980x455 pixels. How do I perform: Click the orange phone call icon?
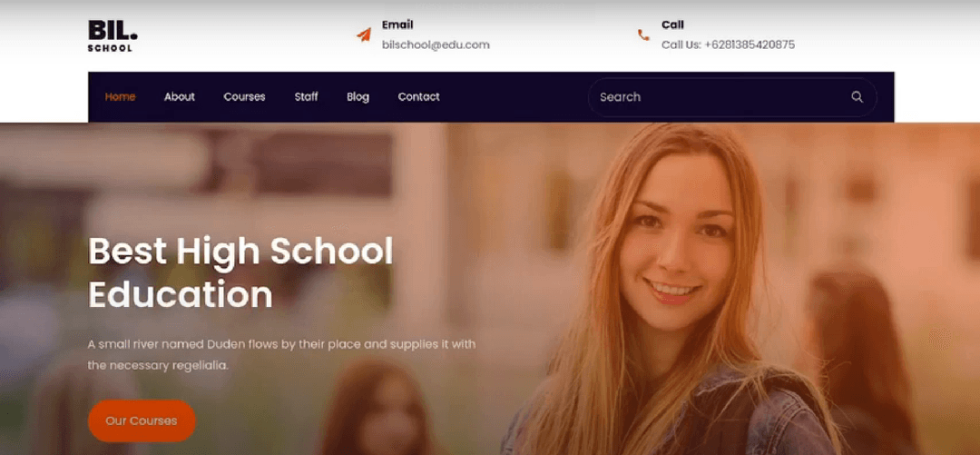[643, 35]
